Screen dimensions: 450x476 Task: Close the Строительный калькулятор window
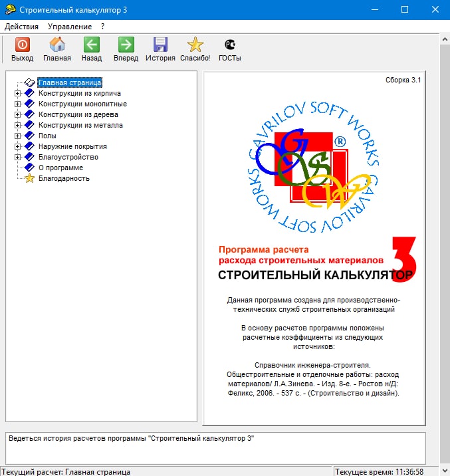pyautogui.click(x=435, y=10)
